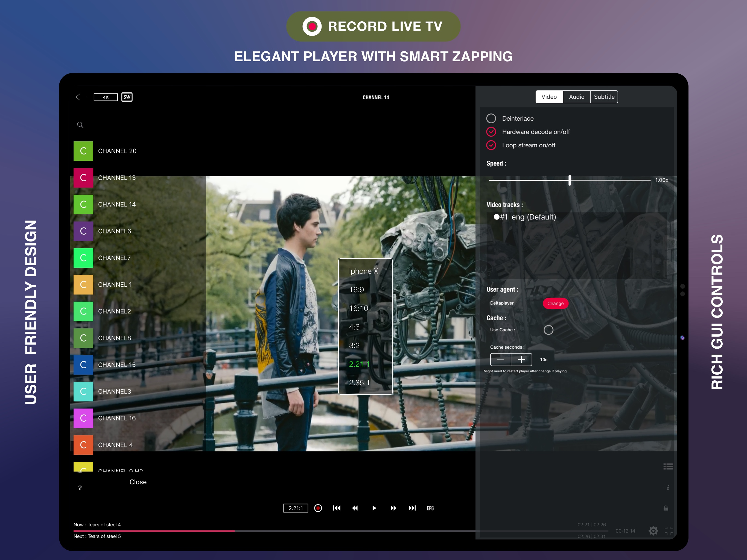Click the playback Speed slider handle
Viewport: 747px width, 560px height.
coord(569,180)
